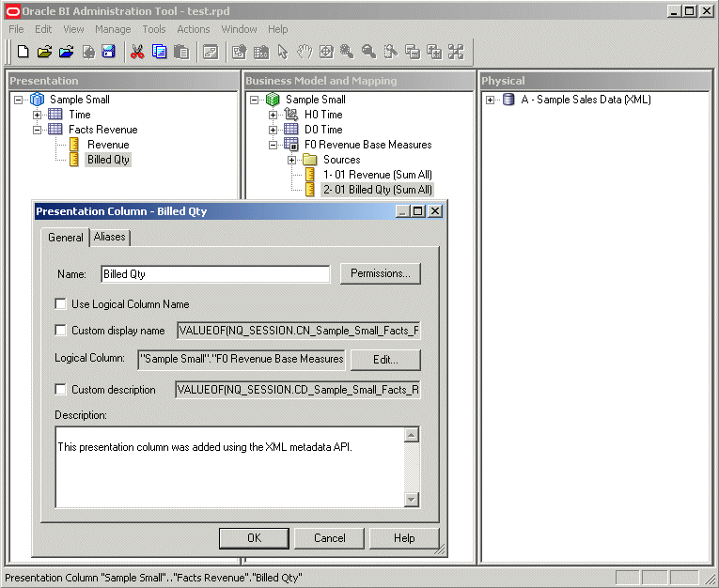The width and height of the screenshot is (719, 588).
Task: Expand the Sources folder in business model
Action: click(x=291, y=160)
